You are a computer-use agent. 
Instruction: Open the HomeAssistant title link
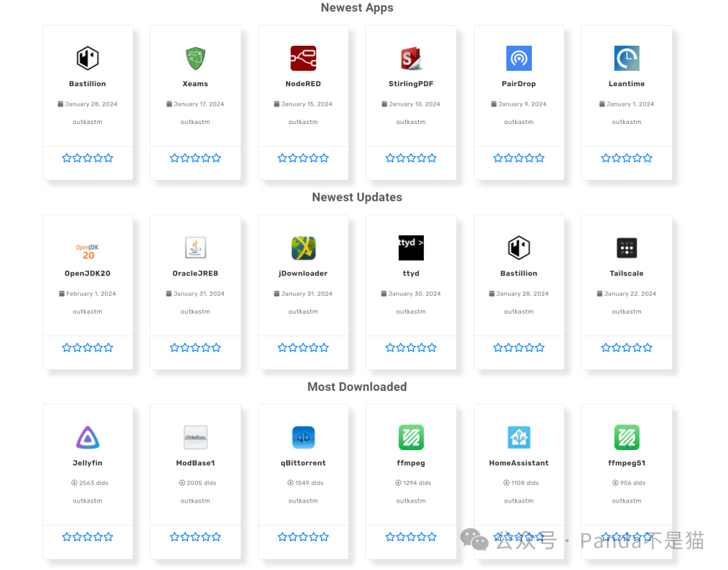(518, 463)
